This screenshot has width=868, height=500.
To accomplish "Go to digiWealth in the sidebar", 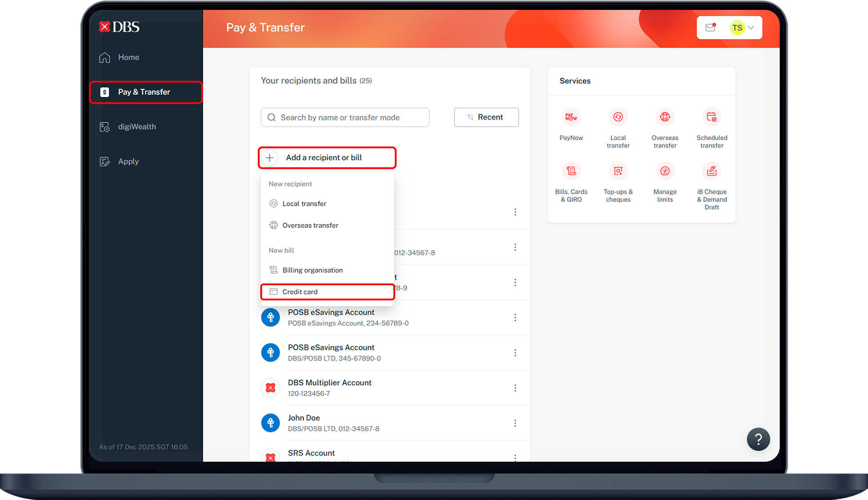I will pos(136,127).
